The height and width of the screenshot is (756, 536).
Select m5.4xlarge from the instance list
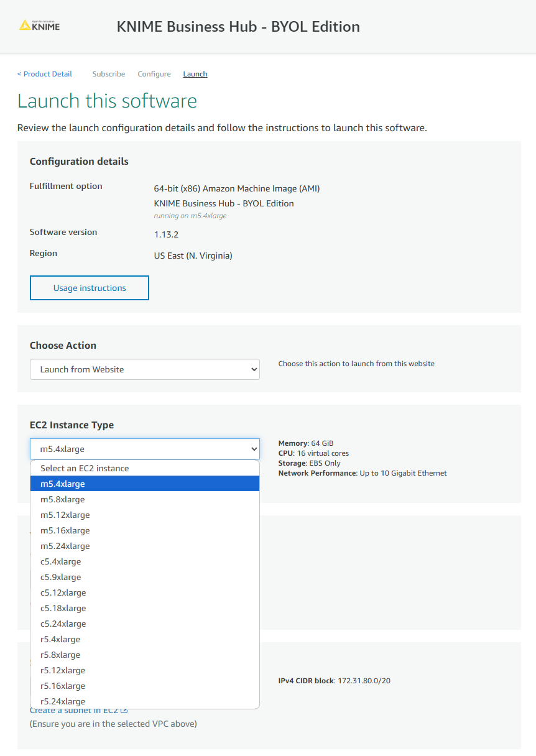click(x=145, y=484)
